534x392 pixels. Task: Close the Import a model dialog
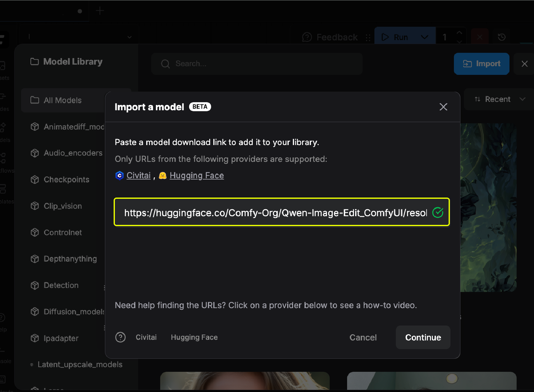[x=443, y=107]
